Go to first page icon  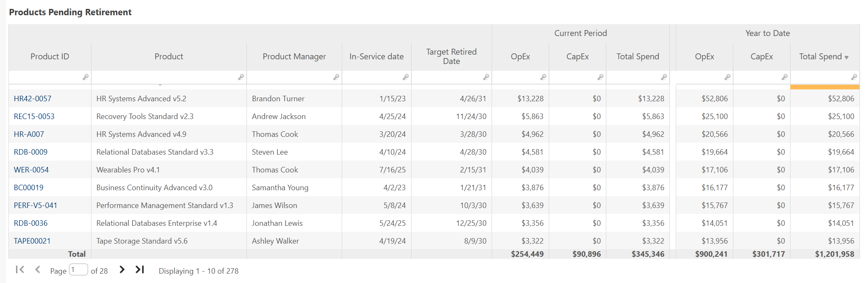tap(19, 269)
